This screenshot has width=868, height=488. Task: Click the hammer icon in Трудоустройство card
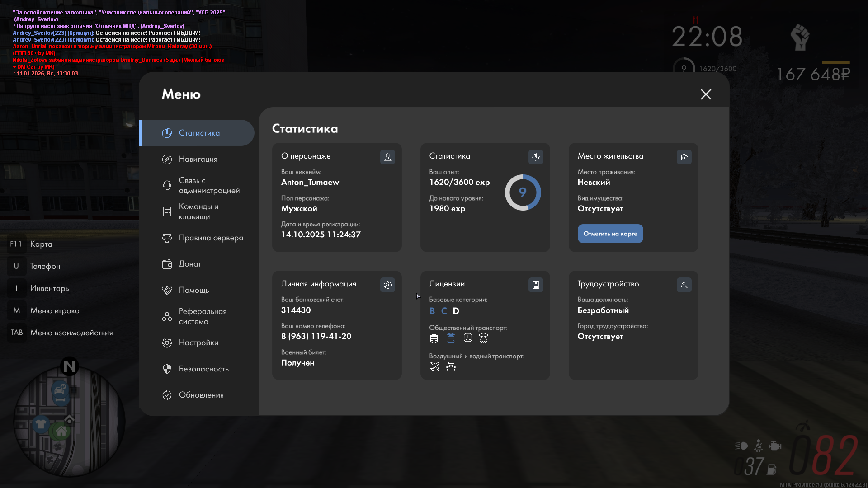[x=684, y=285]
